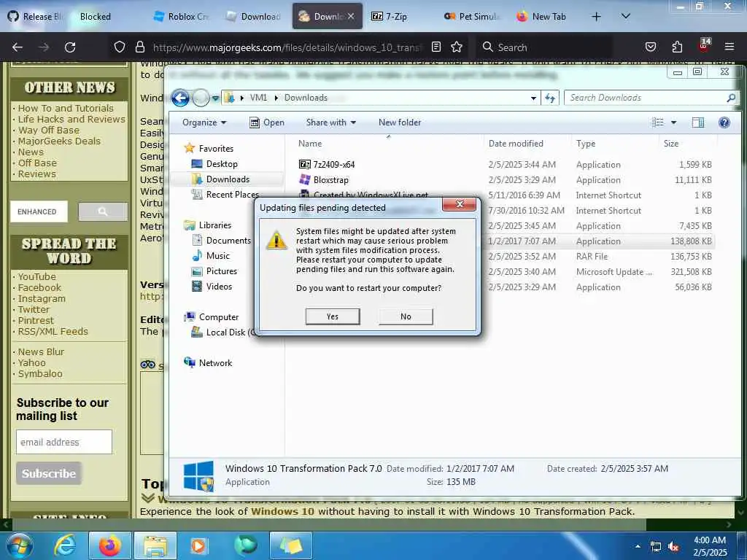Viewport: 747px width, 560px height.
Task: Open the list all tabs dropdown
Action: [x=626, y=16]
